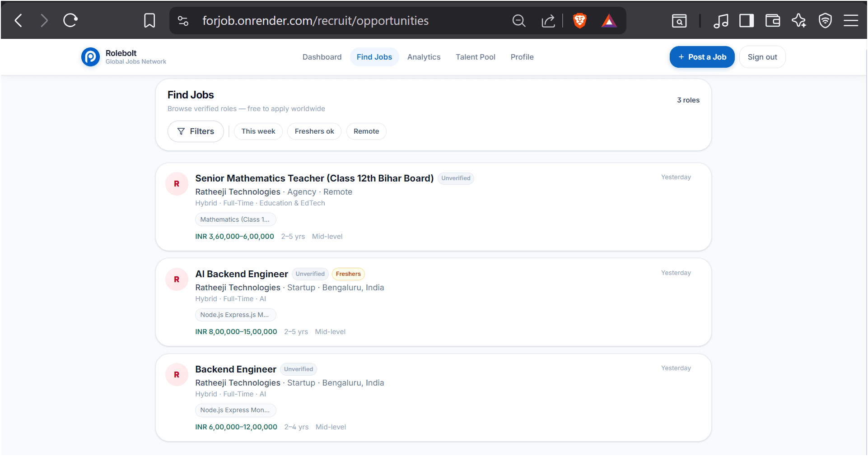Click the R avatar on AI Backend Engineer card

tap(177, 279)
